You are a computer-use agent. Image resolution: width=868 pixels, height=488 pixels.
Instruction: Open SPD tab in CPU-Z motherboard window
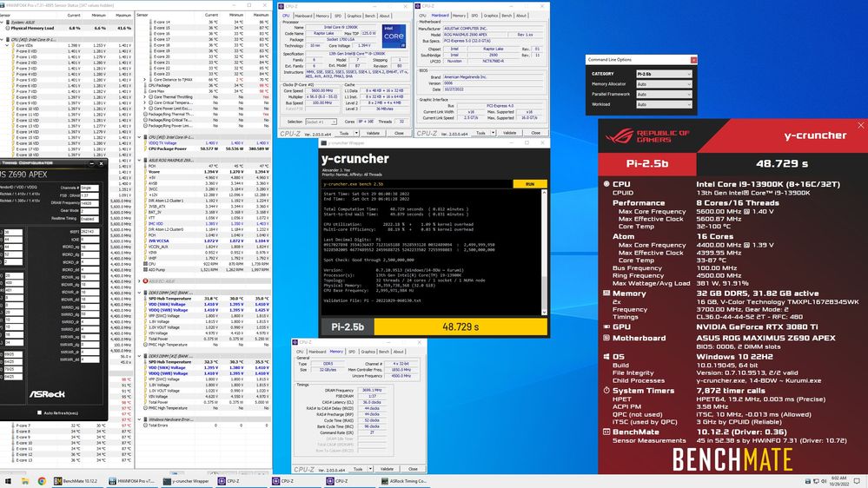click(474, 16)
